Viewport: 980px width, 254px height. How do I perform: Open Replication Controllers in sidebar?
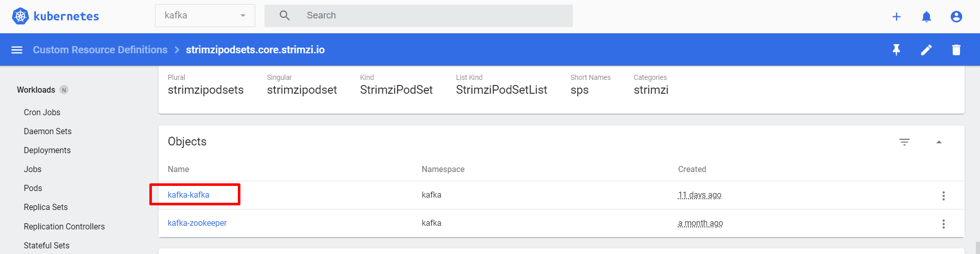(64, 226)
